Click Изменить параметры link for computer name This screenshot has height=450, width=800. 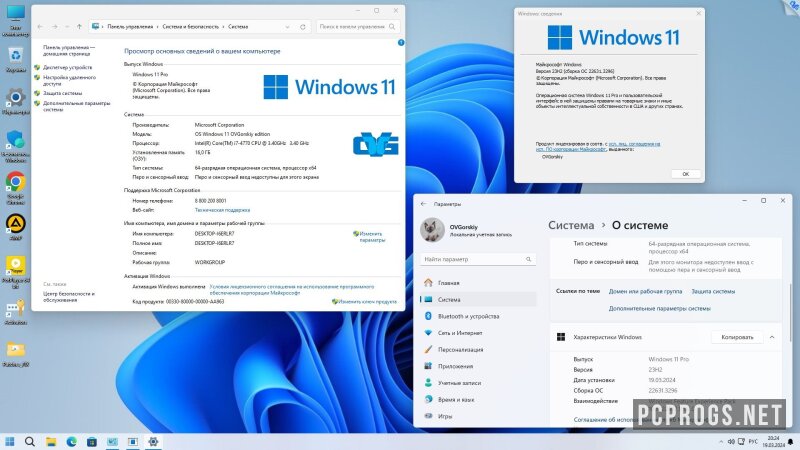coord(372,237)
